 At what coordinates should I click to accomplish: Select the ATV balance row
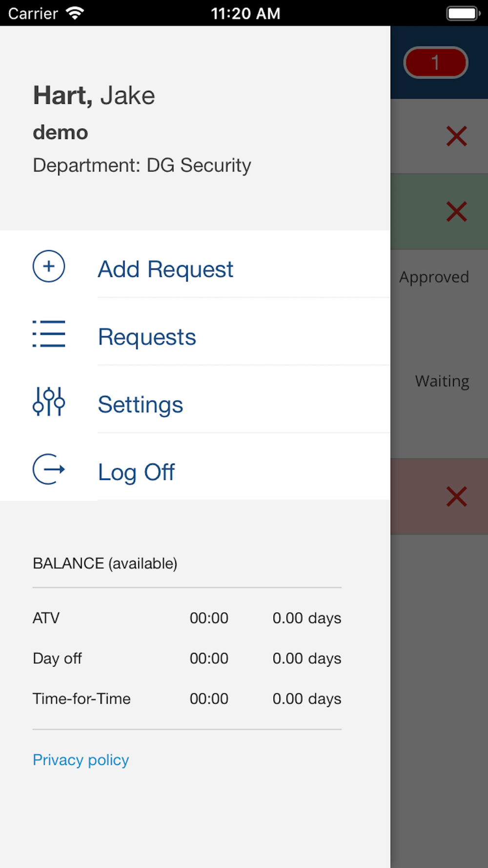coord(187,618)
